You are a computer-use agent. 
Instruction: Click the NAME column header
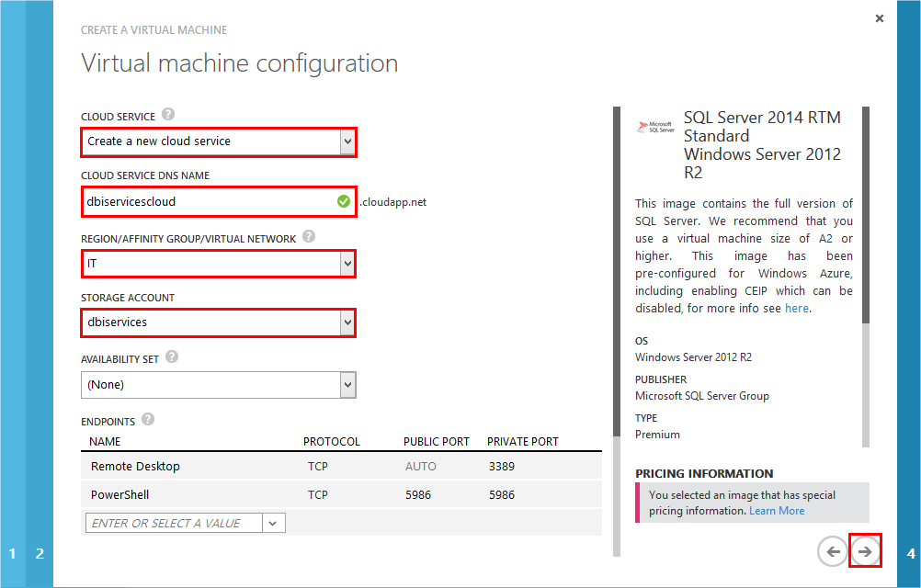click(x=105, y=441)
